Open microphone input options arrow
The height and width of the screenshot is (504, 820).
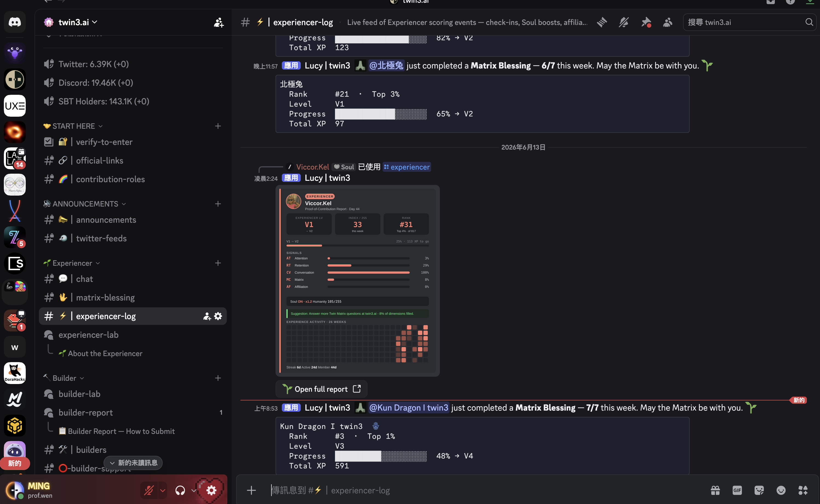163,490
